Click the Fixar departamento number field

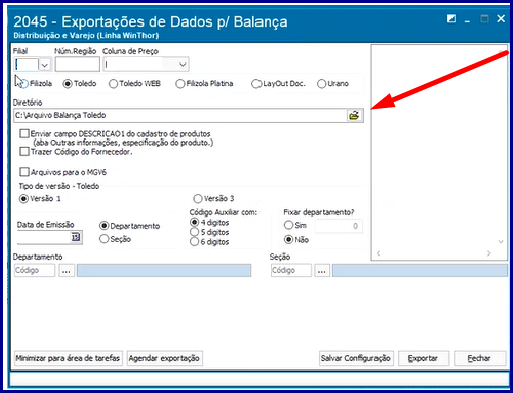(x=339, y=226)
